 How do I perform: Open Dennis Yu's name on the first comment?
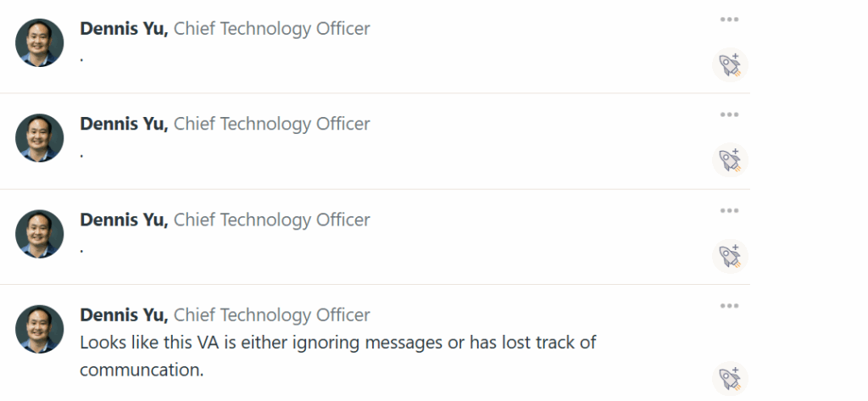(124, 29)
